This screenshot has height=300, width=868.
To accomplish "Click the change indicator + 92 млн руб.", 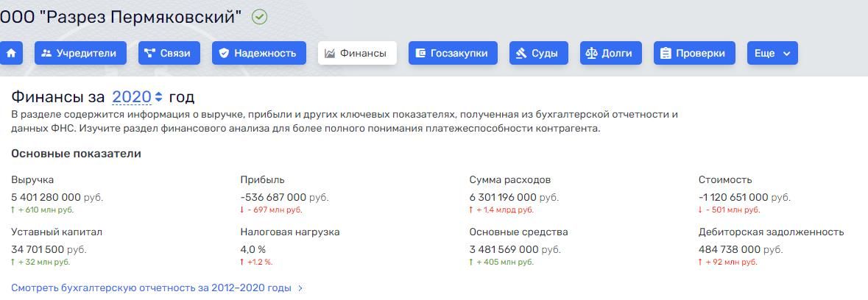I will pos(728,262).
